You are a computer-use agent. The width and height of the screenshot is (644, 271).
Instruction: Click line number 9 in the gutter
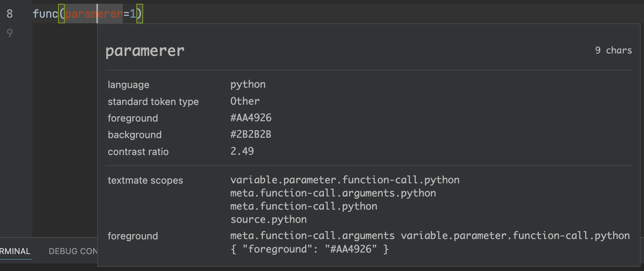click(x=10, y=33)
